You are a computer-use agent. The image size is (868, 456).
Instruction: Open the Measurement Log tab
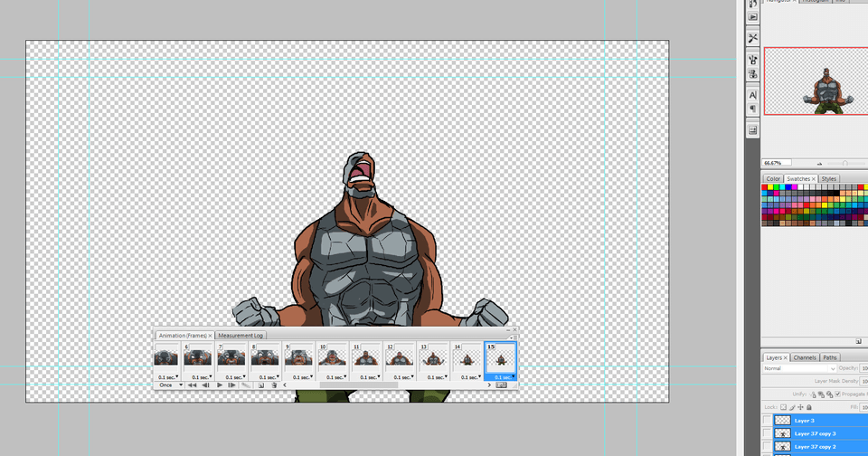[240, 335]
